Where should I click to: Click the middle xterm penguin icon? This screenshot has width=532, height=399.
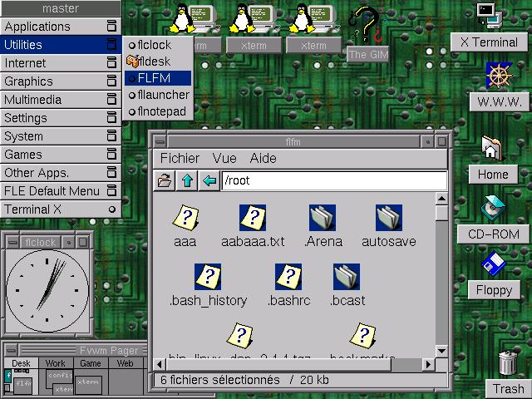point(254,18)
